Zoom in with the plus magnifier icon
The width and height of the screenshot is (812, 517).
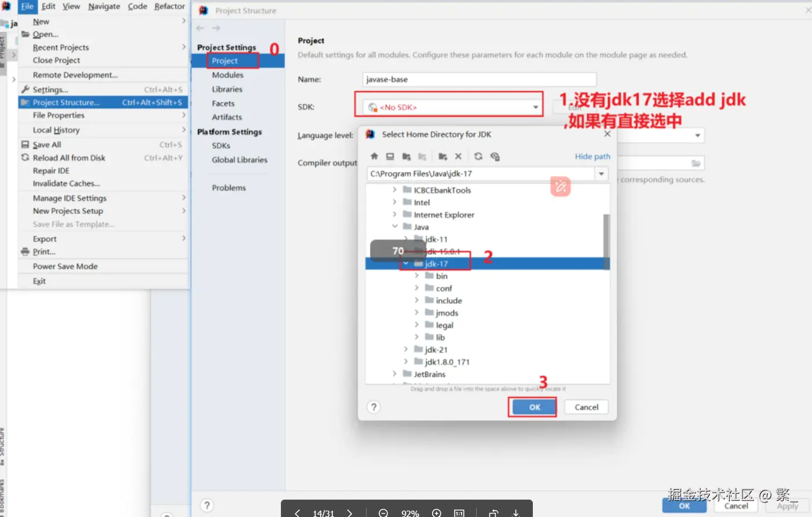(437, 513)
